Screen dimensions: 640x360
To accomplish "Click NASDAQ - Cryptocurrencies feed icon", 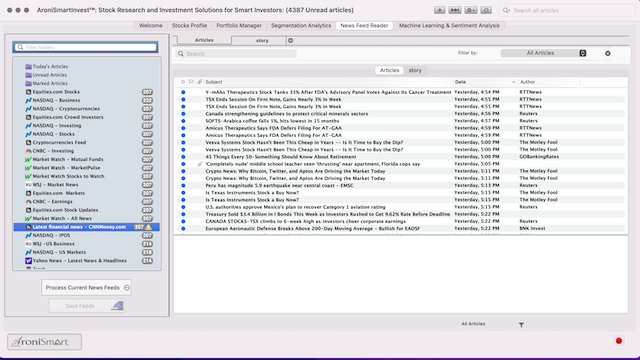I will click(x=28, y=109).
